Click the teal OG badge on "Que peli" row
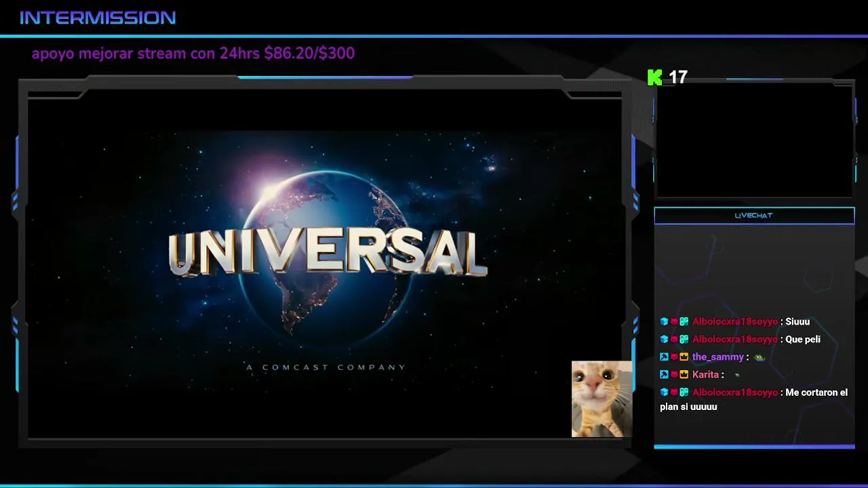The width and height of the screenshot is (868, 488). point(684,340)
